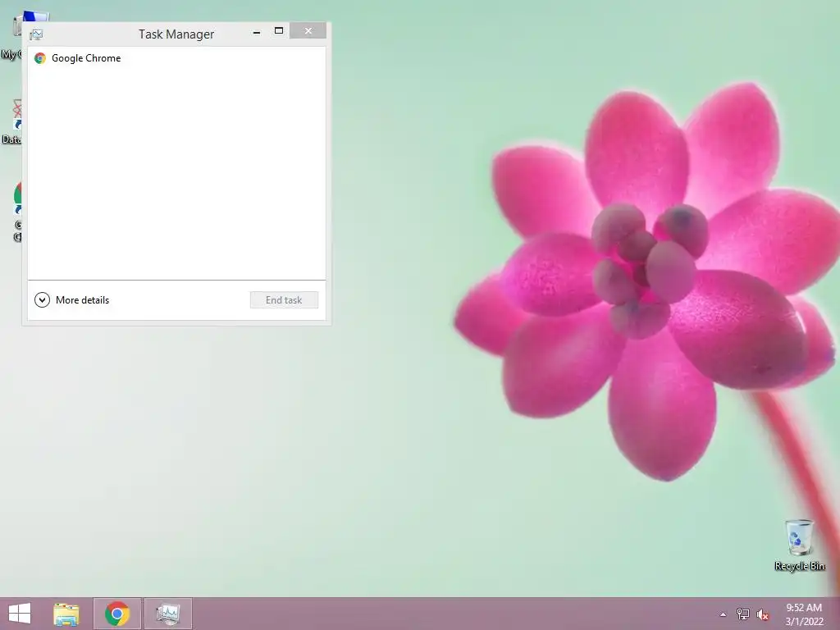Click the End task button

(x=284, y=300)
